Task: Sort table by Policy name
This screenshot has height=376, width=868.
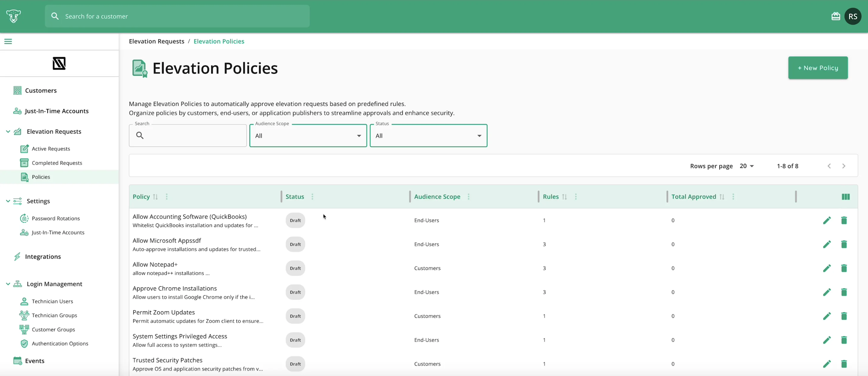Action: tap(155, 197)
